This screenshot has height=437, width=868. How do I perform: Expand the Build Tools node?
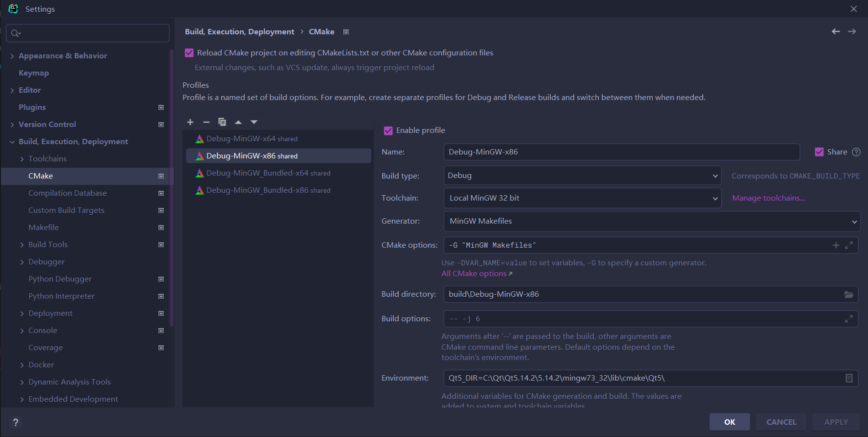point(22,245)
